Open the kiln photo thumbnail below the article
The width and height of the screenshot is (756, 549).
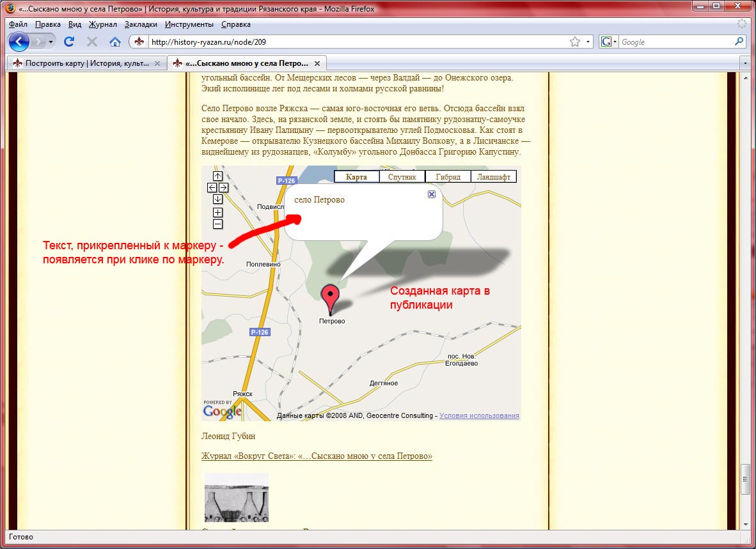(236, 497)
